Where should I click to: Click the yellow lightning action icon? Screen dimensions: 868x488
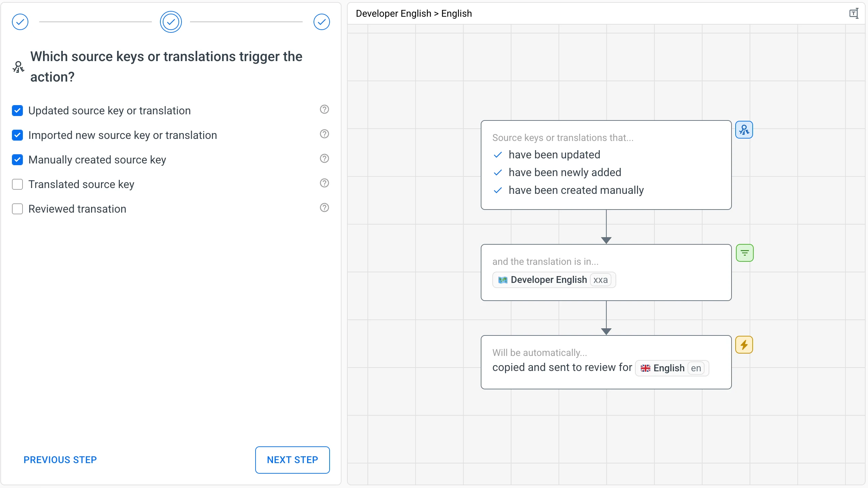click(744, 345)
